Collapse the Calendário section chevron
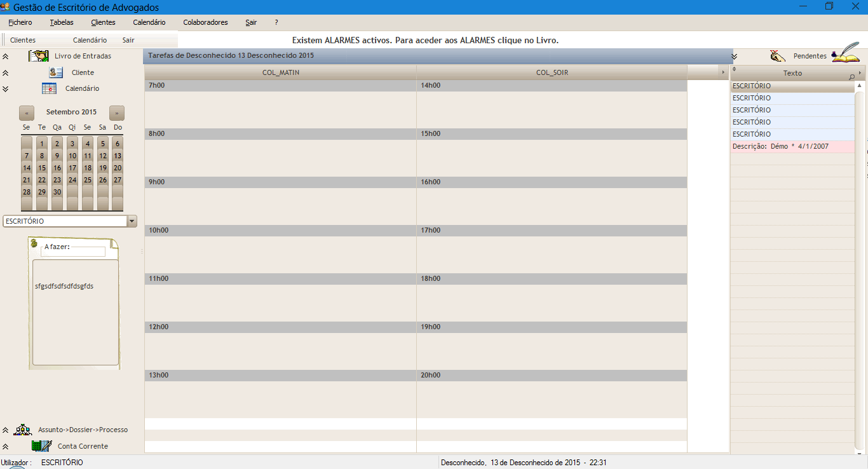The height and width of the screenshot is (469, 868). point(6,89)
